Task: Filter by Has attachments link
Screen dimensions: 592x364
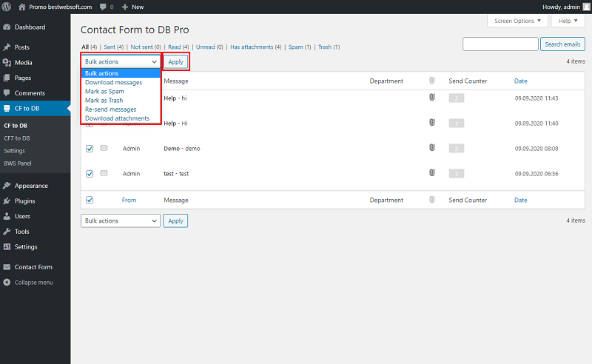Action: [x=255, y=47]
